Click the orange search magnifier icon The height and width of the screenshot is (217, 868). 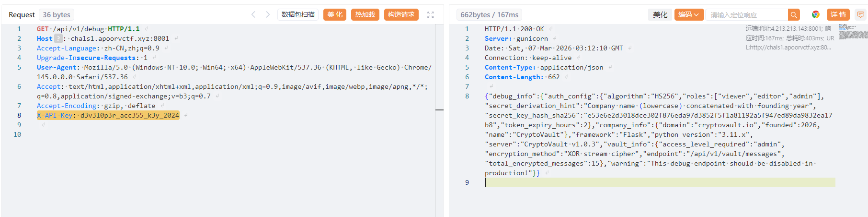(794, 15)
